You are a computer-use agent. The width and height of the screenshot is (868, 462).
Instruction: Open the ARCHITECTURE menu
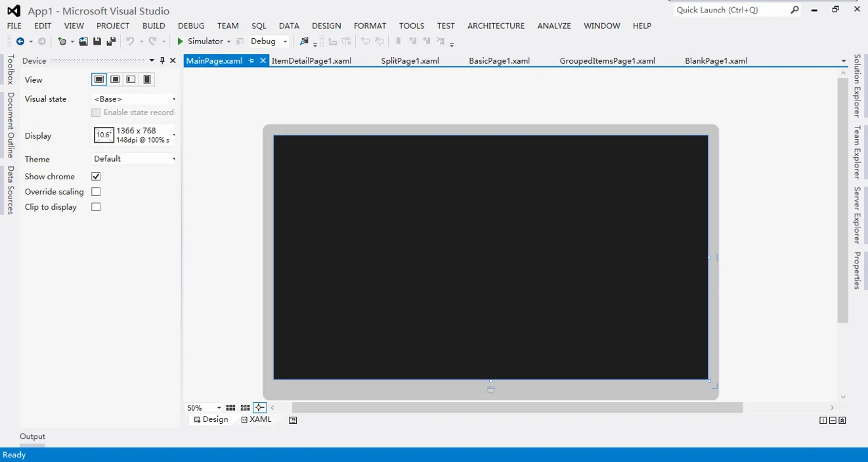pyautogui.click(x=496, y=26)
